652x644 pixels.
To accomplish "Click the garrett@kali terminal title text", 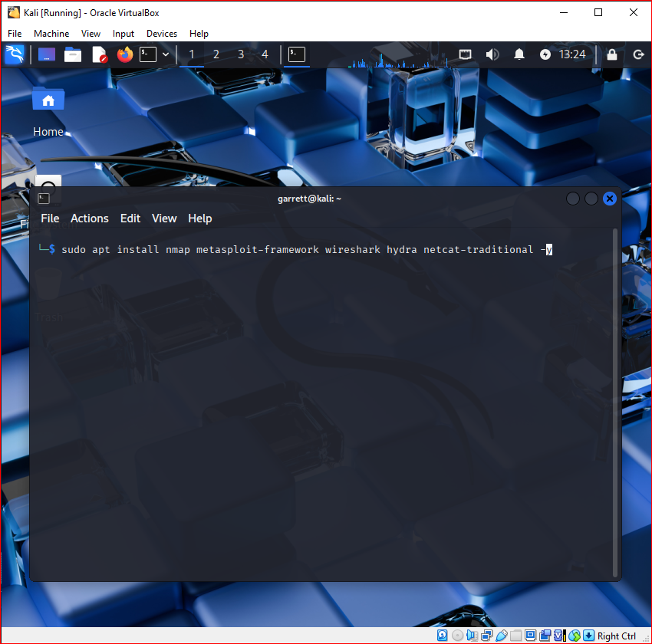I will point(309,199).
